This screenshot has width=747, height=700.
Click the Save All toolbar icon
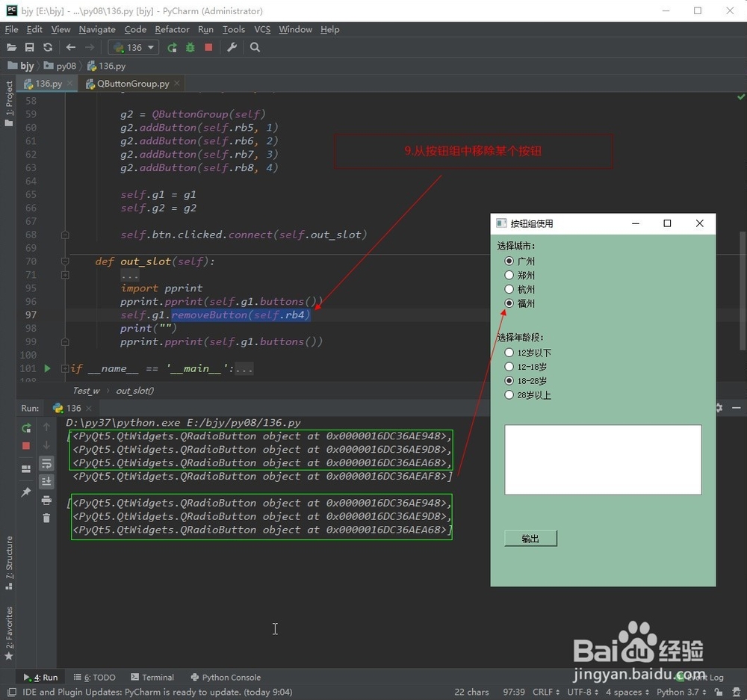pyautogui.click(x=30, y=47)
